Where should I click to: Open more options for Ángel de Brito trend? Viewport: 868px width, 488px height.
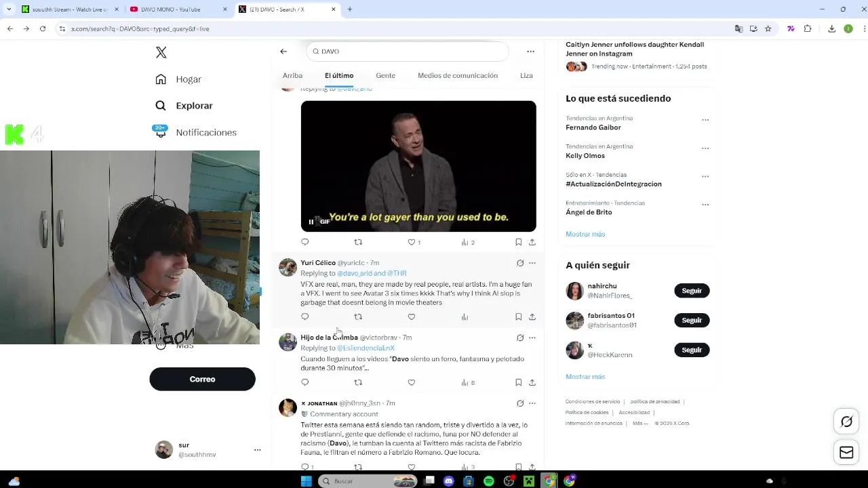point(705,205)
